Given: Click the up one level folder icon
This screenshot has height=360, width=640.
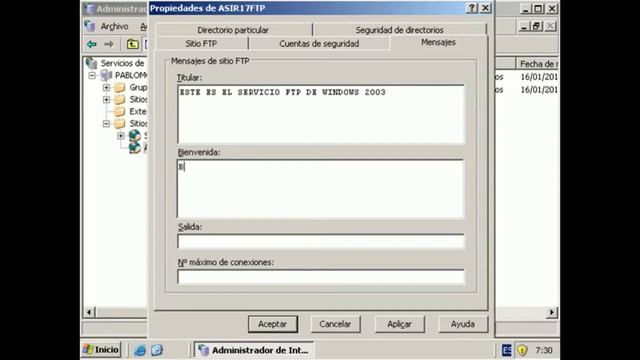Looking at the screenshot, I should coord(132,44).
